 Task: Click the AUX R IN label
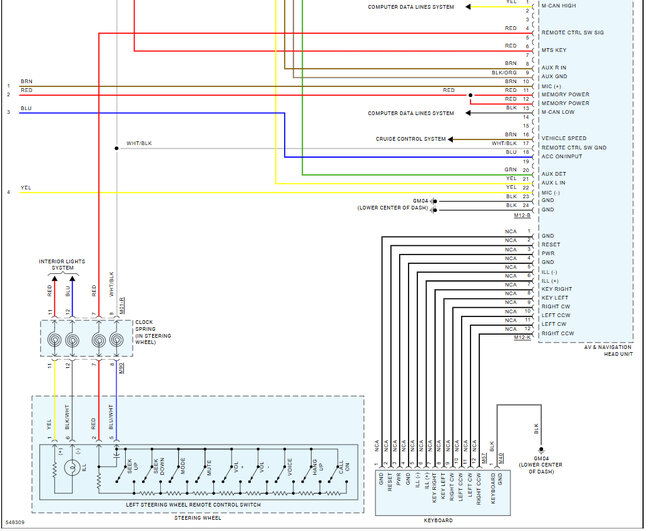[553, 67]
